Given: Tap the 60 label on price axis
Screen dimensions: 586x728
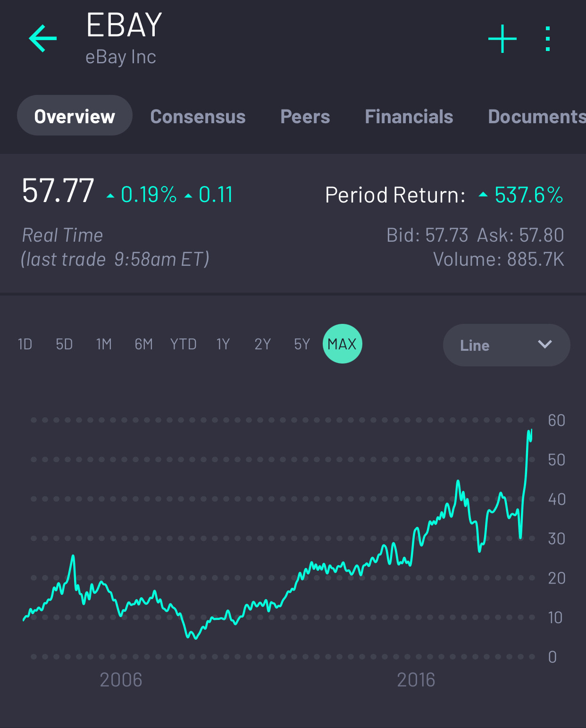Looking at the screenshot, I should [x=557, y=420].
